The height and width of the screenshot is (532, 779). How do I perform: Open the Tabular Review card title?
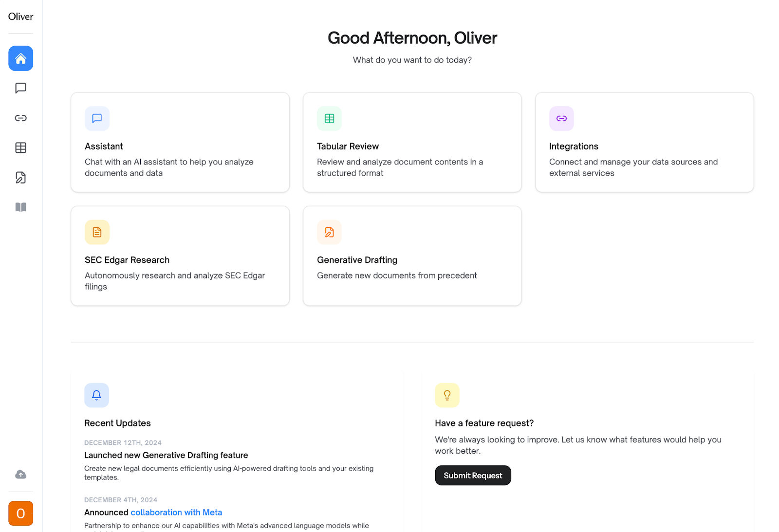click(348, 147)
